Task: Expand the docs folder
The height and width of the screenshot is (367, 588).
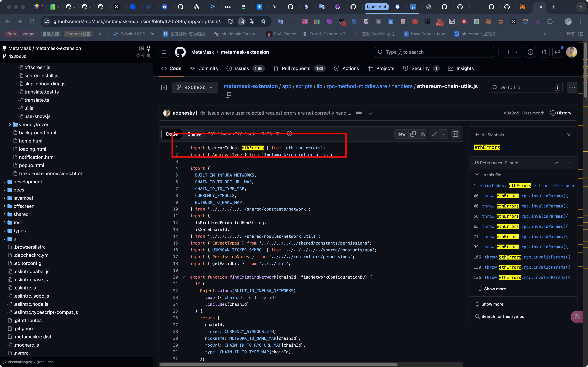Action: click(x=4, y=190)
